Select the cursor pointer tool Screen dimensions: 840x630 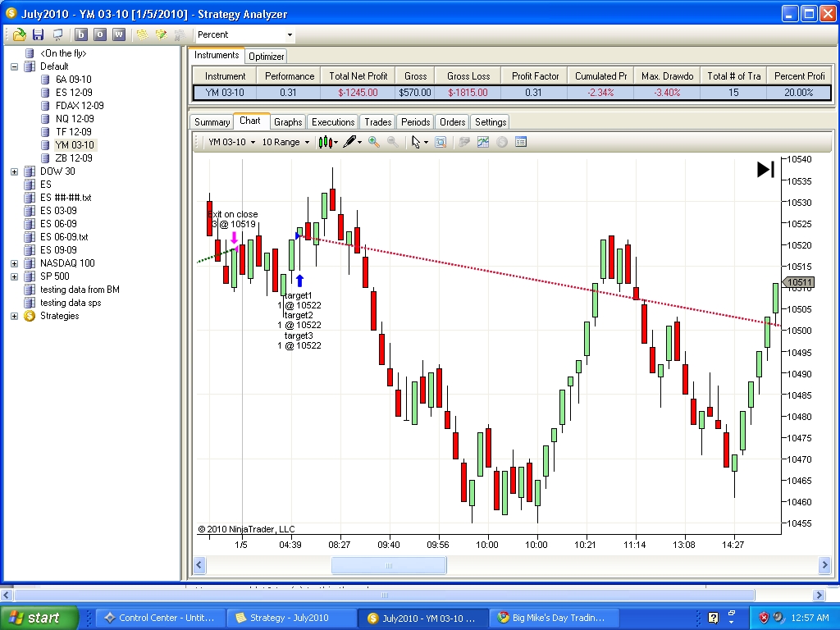click(416, 142)
